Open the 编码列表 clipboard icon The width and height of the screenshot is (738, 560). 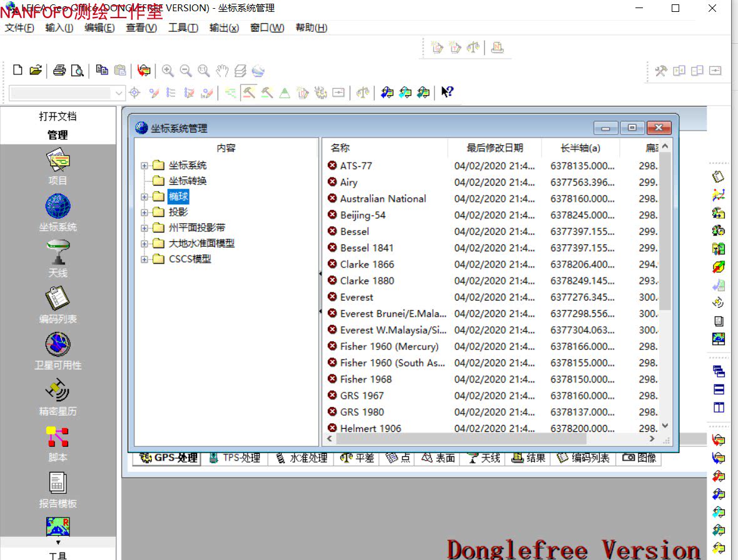click(58, 299)
